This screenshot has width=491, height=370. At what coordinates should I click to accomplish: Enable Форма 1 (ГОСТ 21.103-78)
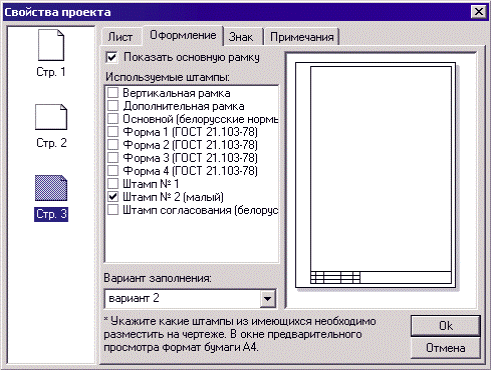click(113, 132)
